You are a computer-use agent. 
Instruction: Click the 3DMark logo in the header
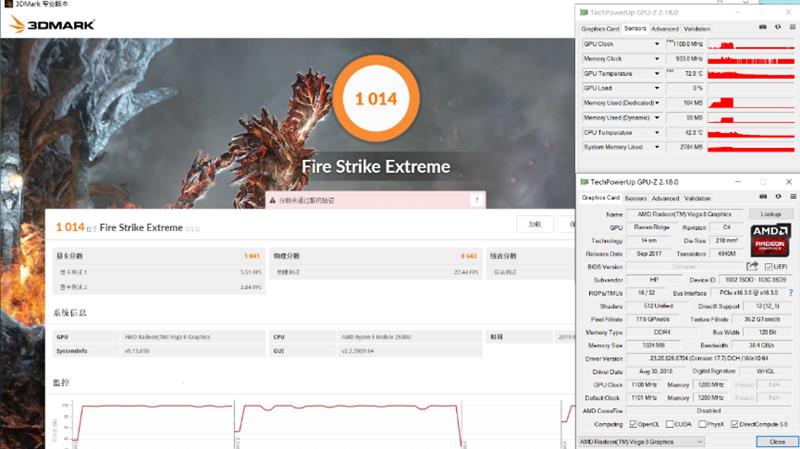(x=52, y=23)
